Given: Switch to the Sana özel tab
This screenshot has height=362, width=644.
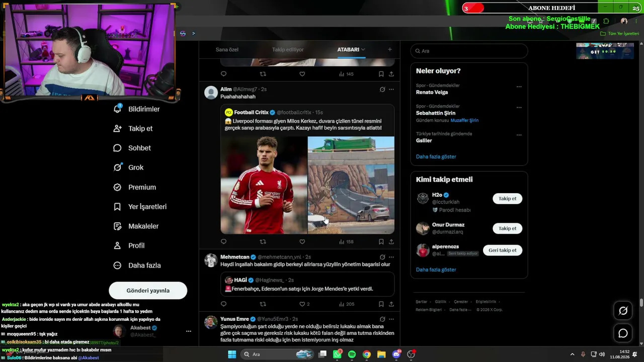Looking at the screenshot, I should [227, 50].
